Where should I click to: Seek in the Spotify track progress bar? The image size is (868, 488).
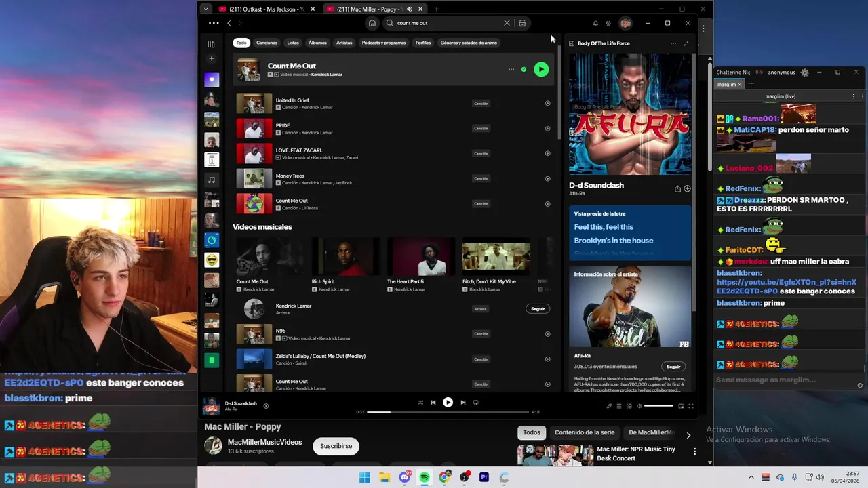point(448,412)
